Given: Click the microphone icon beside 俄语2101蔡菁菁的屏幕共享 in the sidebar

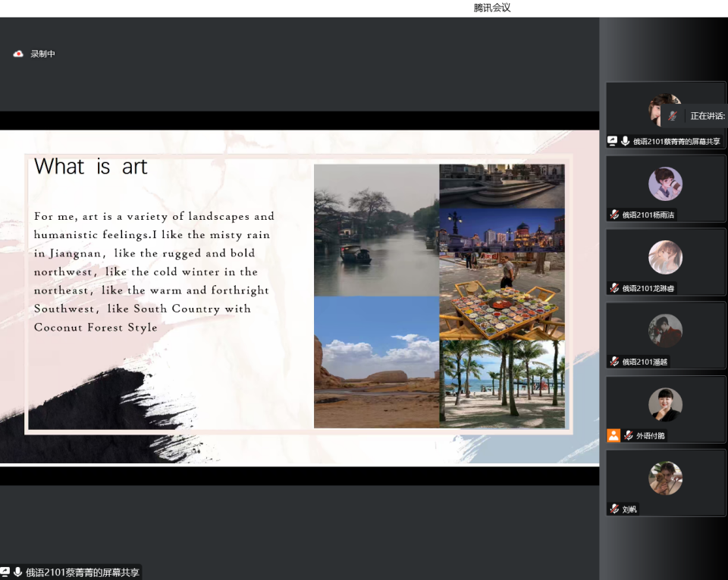Looking at the screenshot, I should click(x=626, y=140).
